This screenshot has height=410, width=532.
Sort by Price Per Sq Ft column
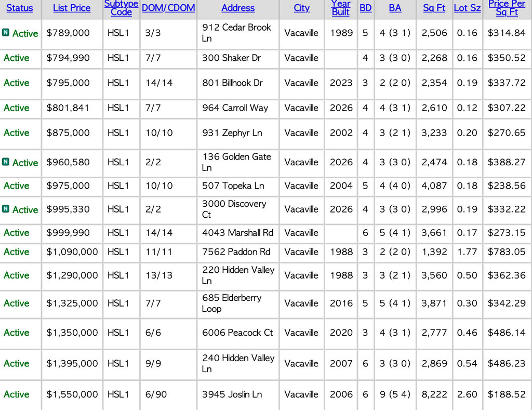[x=507, y=8]
